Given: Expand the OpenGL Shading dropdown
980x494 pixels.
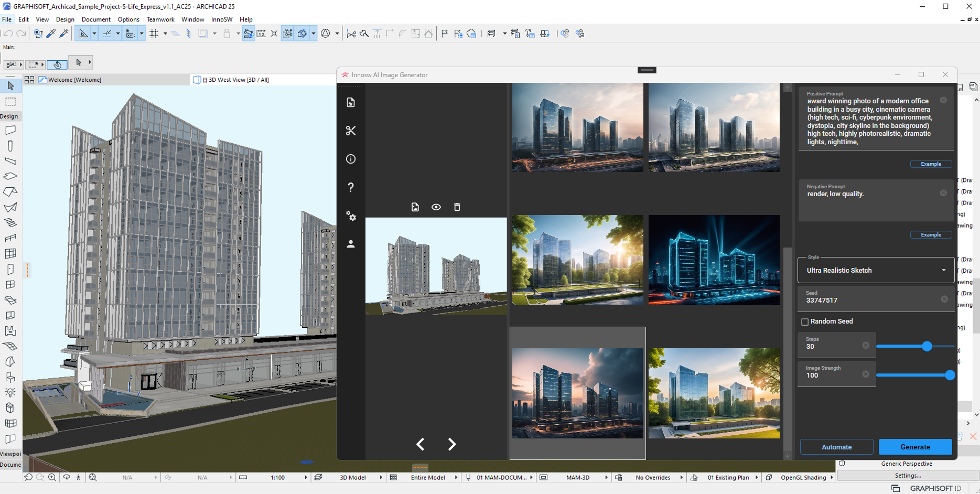Looking at the screenshot, I should click(x=832, y=477).
